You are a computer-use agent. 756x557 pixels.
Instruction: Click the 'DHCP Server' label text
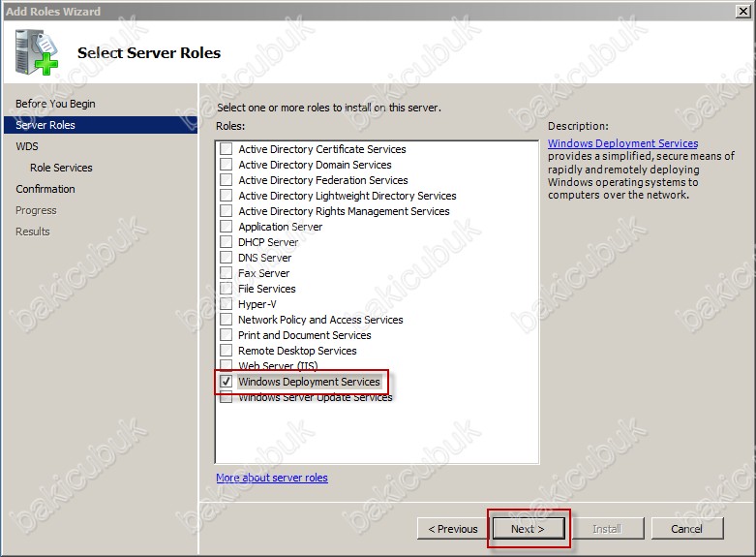coord(268,242)
